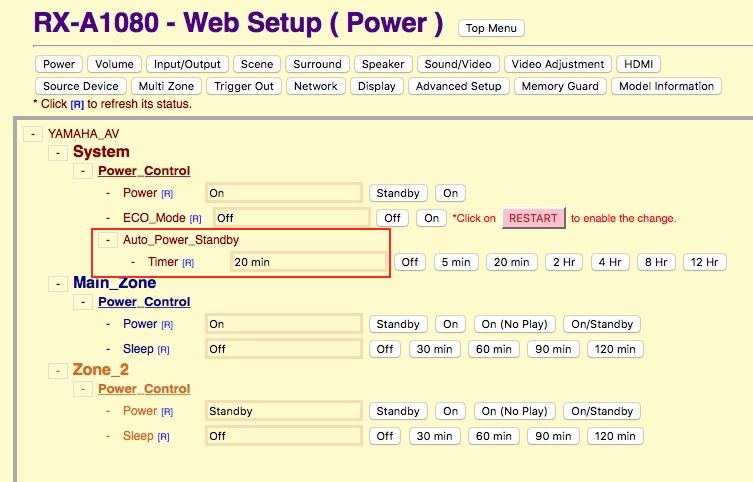
Task: Collapse the System section
Action: pos(58,153)
